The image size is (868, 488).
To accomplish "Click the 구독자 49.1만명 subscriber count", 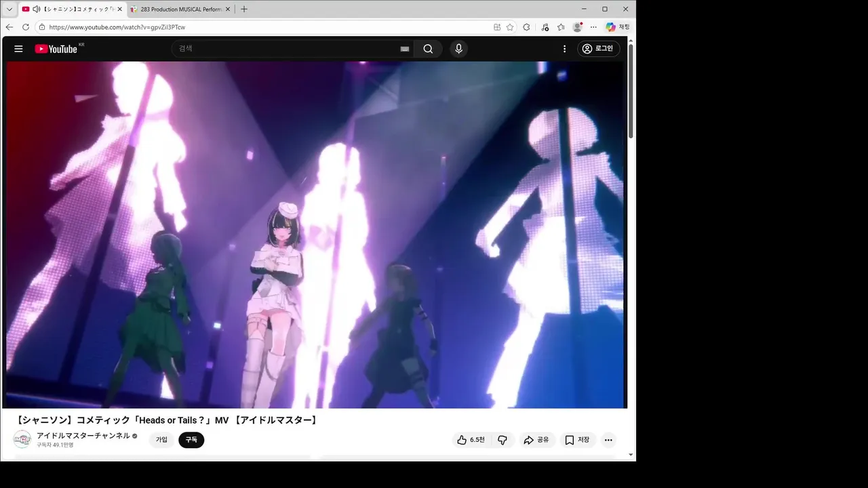I will pyautogui.click(x=55, y=445).
